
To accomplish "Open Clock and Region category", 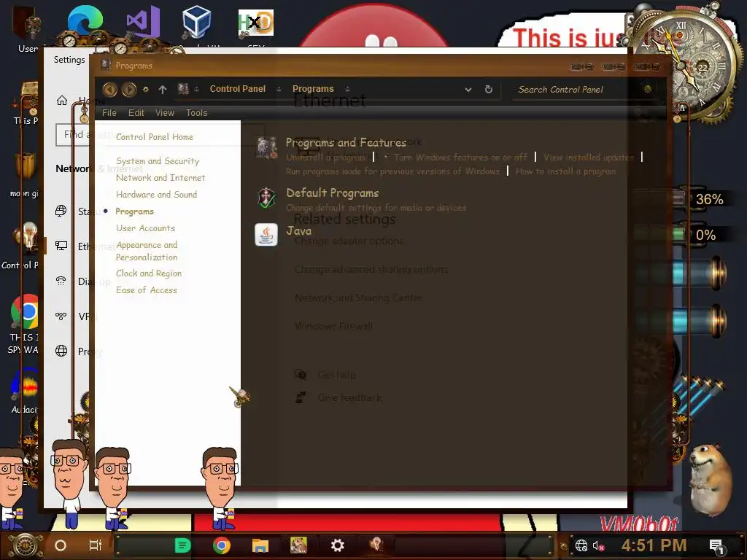I will point(149,273).
